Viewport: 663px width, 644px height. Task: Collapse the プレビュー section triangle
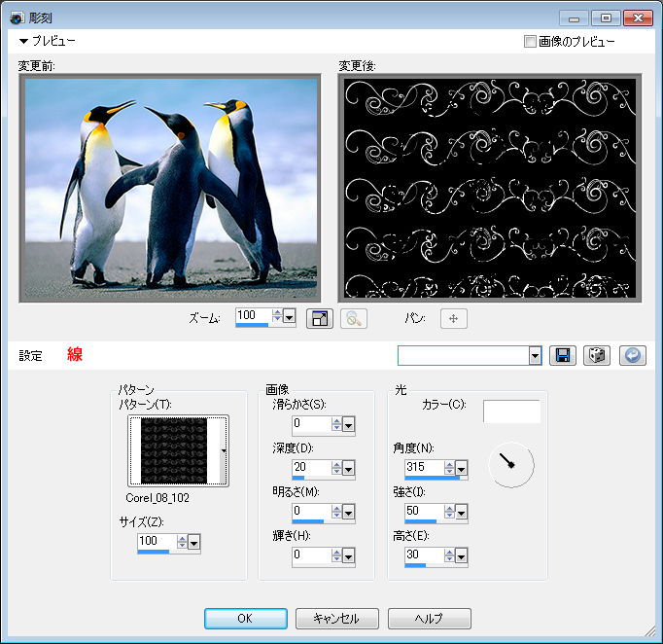point(23,42)
